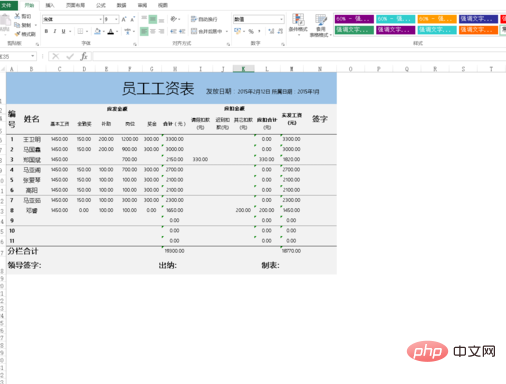Click the fx Insert Function icon
The width and height of the screenshot is (506, 384).
tap(84, 56)
